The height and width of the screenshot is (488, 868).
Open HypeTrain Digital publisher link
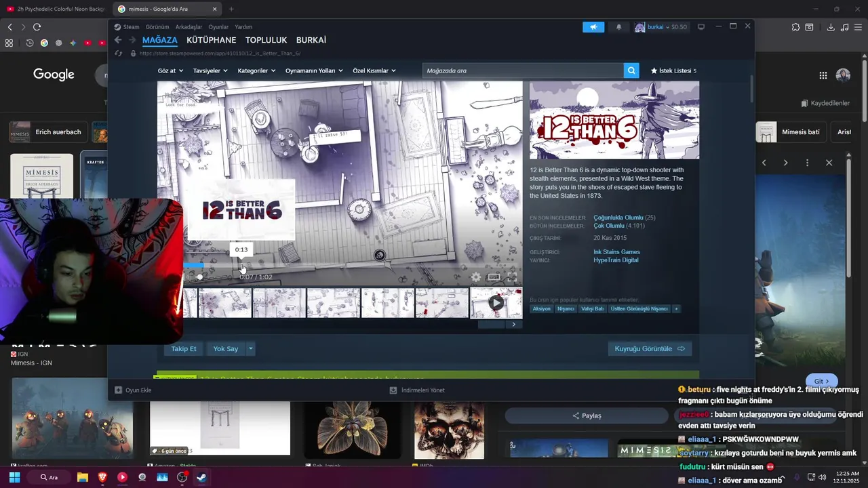click(616, 260)
